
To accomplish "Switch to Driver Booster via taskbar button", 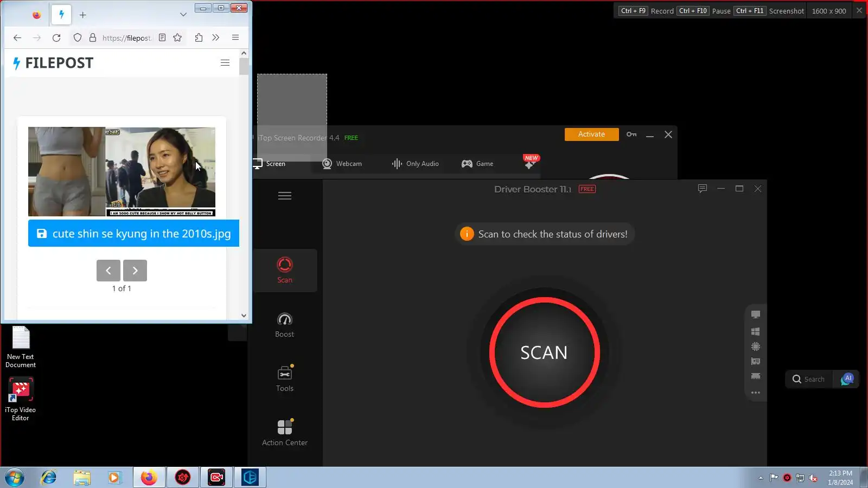I will pyautogui.click(x=183, y=478).
